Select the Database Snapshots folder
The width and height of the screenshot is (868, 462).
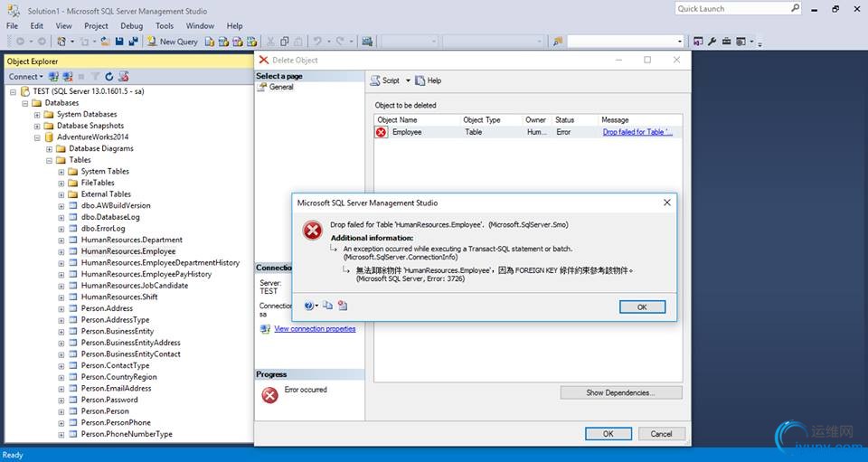click(90, 126)
